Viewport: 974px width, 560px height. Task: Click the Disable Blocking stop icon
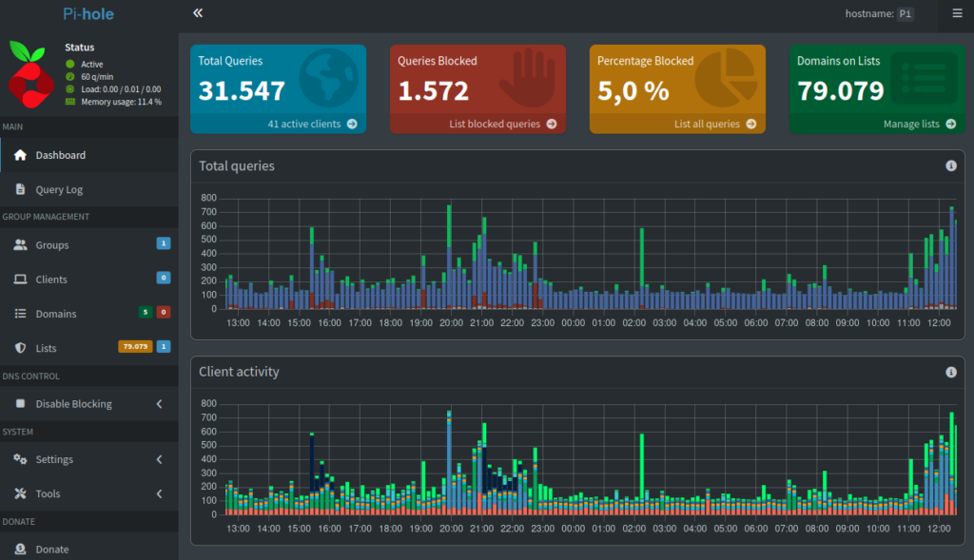click(x=21, y=403)
